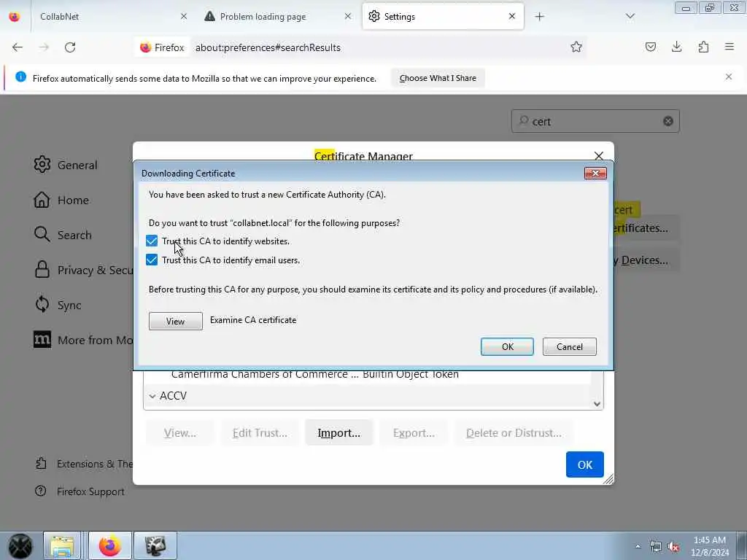
Task: Toggle 'Trust this CA to identify email users'
Action: point(152,260)
